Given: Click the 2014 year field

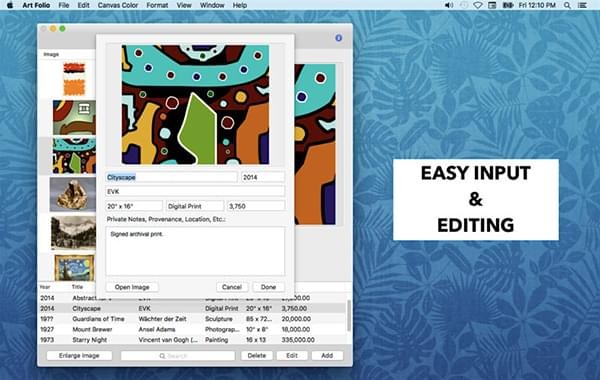Looking at the screenshot, I should point(263,177).
